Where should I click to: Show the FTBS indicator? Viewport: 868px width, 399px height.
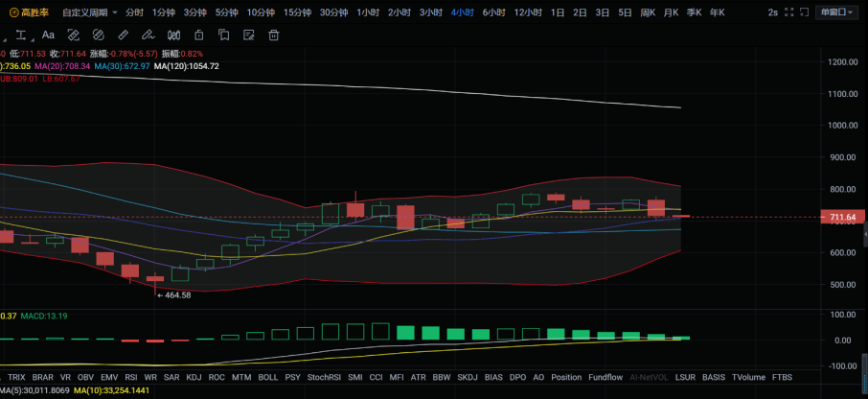(x=782, y=377)
